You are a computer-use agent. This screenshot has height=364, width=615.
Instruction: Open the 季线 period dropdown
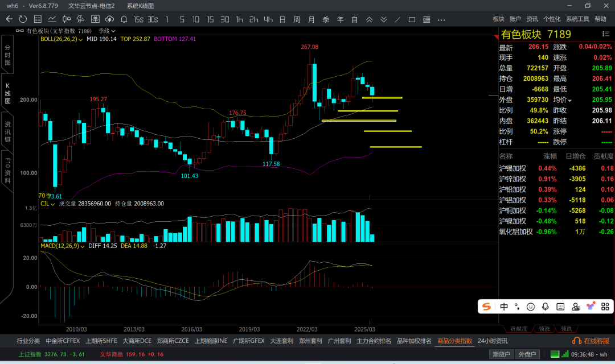coord(106,31)
